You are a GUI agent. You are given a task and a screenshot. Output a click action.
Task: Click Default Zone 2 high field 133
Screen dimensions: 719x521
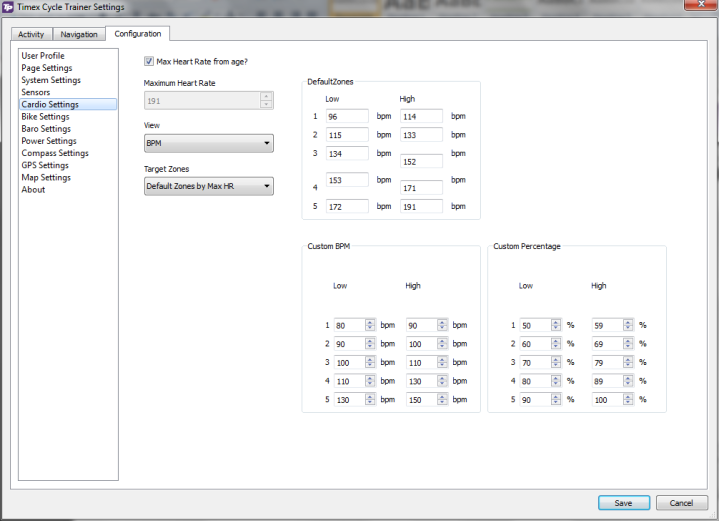point(421,135)
